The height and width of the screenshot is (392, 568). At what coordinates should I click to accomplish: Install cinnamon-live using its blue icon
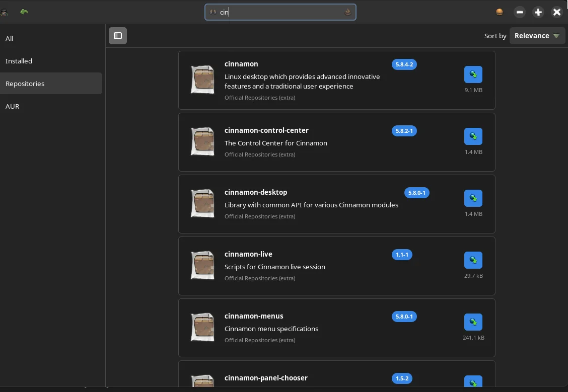(473, 260)
